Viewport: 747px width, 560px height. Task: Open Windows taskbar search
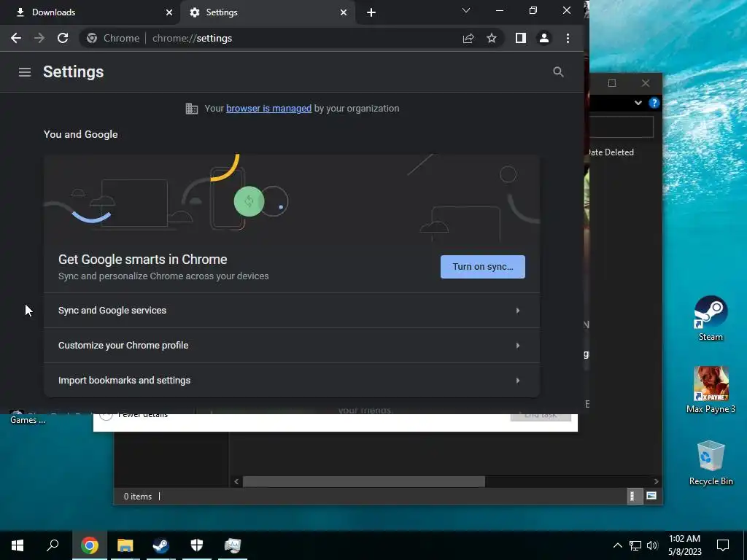coord(53,545)
